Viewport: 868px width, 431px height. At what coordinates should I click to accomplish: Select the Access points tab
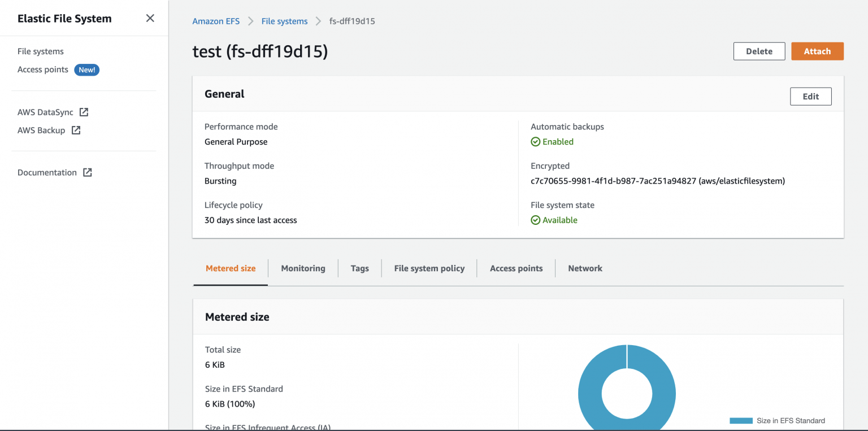click(x=516, y=268)
